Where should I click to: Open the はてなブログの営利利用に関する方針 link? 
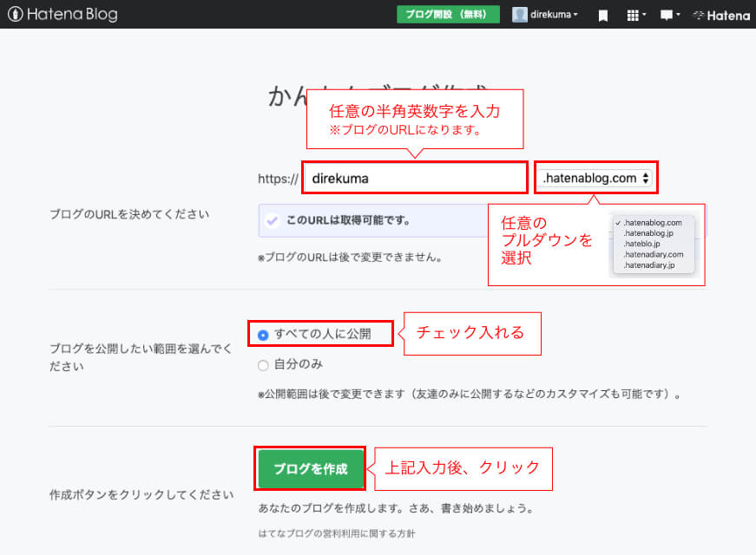(337, 533)
